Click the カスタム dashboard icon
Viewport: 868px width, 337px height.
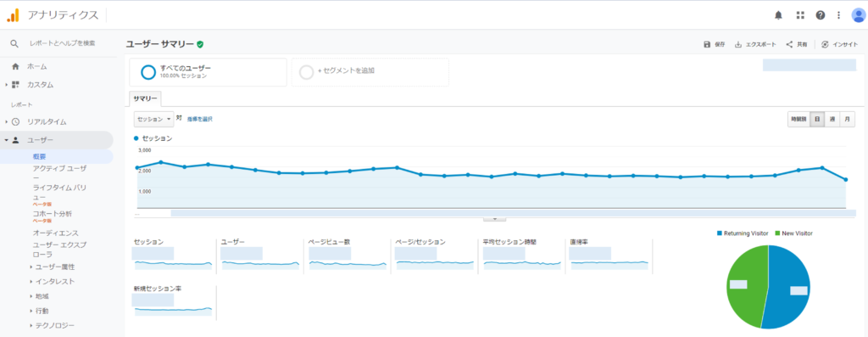point(15,85)
